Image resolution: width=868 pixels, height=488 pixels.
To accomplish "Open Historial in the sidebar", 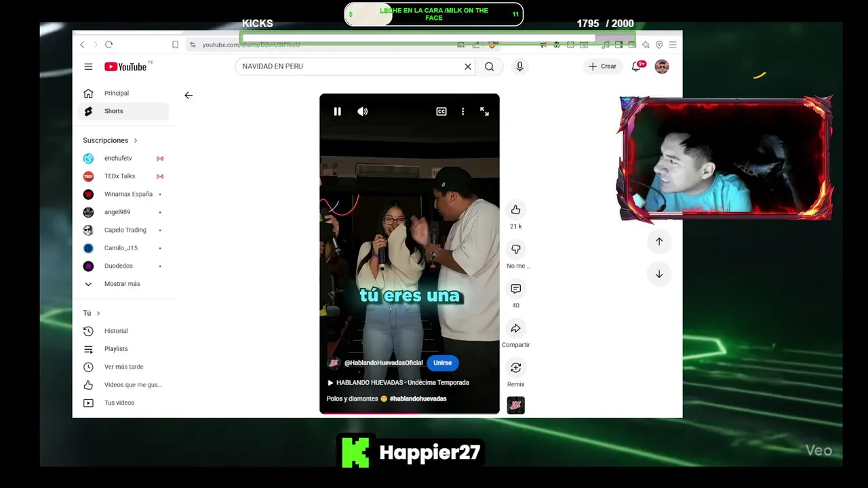I will pyautogui.click(x=123, y=331).
